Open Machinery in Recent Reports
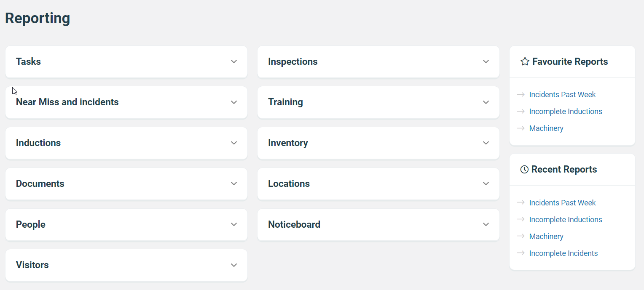 [546, 237]
